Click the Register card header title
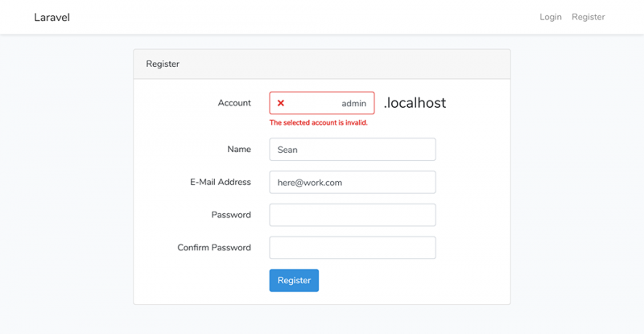Image resolution: width=644 pixels, height=334 pixels. point(163,64)
